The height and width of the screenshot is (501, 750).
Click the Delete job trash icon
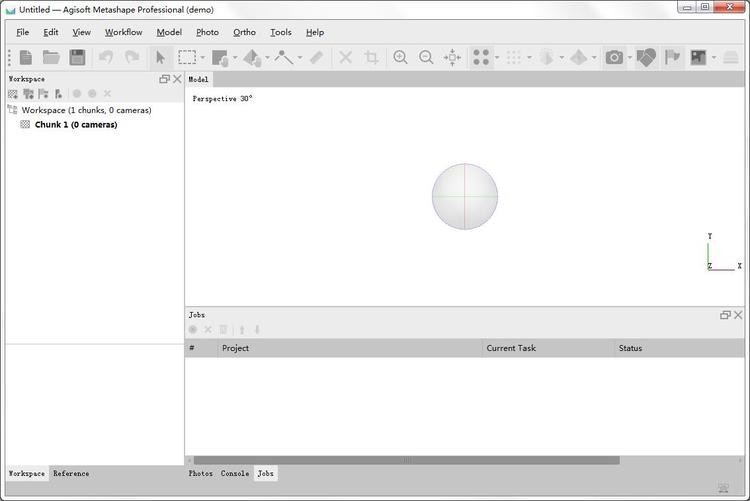point(223,329)
